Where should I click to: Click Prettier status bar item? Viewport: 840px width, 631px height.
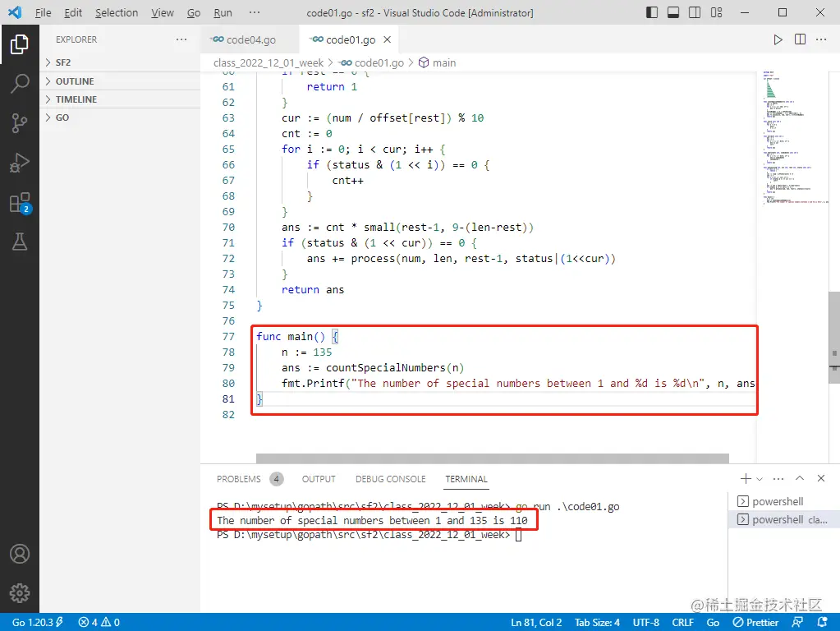click(755, 623)
